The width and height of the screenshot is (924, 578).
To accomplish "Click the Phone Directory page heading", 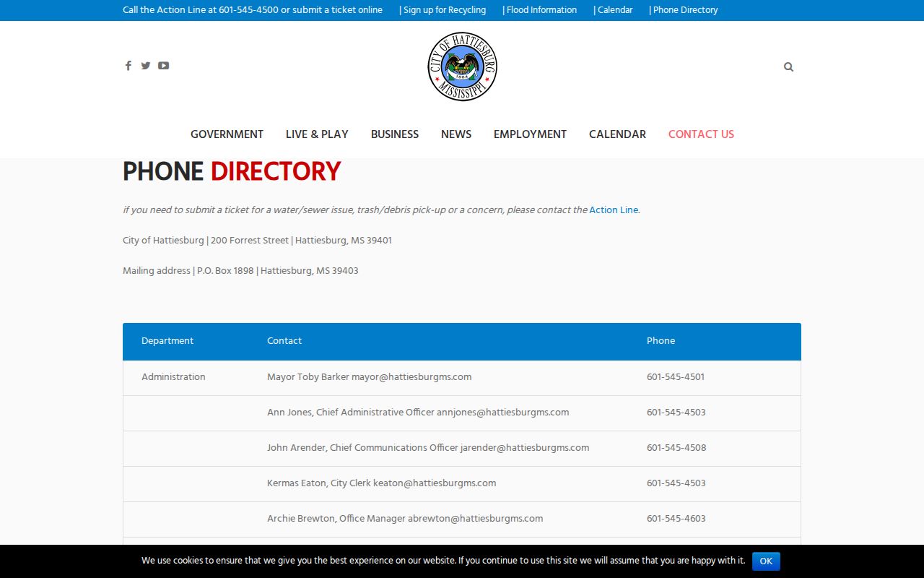I will tap(232, 172).
